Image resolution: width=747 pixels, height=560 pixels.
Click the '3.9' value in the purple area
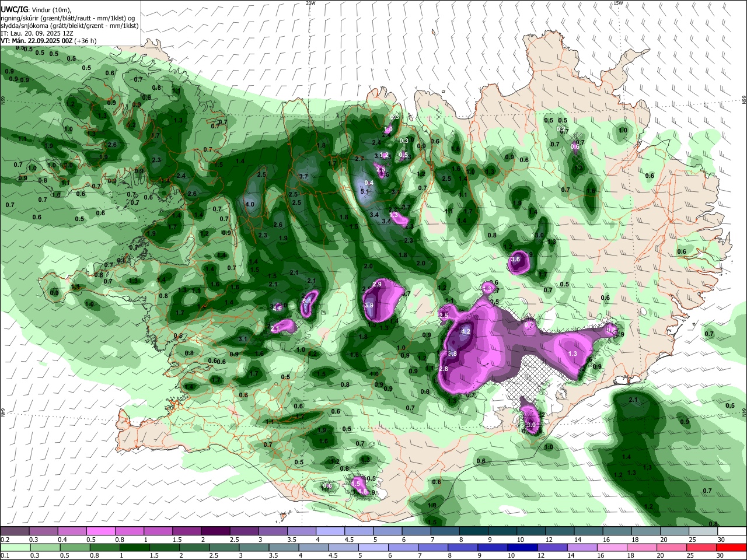(x=369, y=305)
